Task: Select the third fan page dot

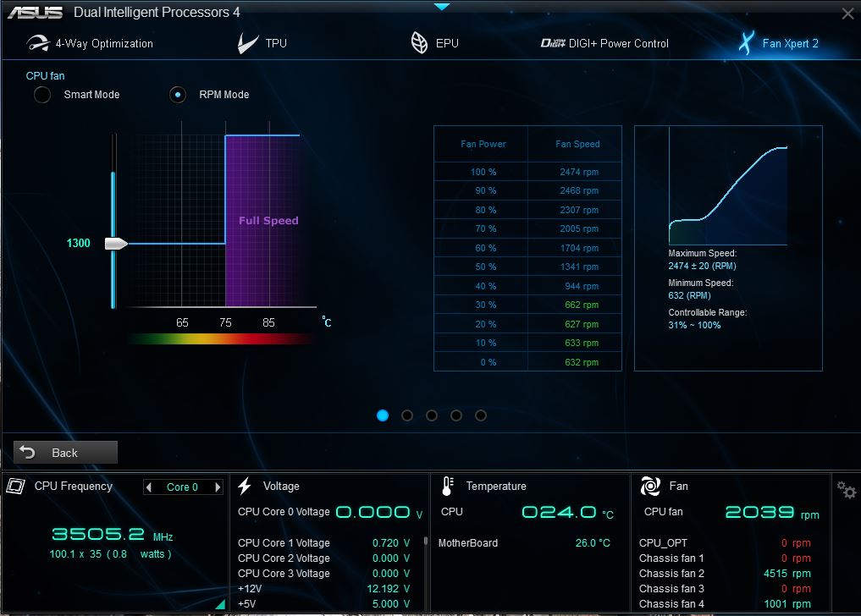Action: click(432, 415)
